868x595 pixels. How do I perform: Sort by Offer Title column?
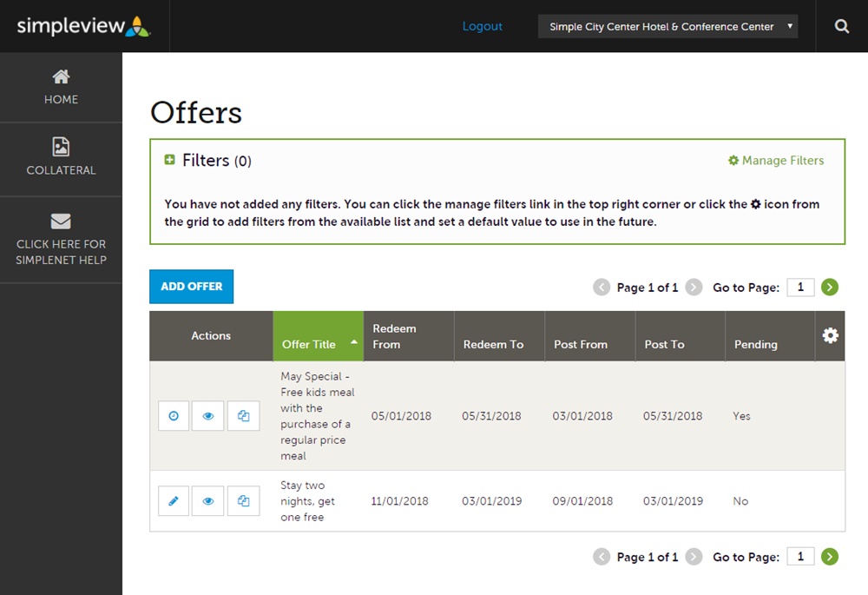pos(319,336)
